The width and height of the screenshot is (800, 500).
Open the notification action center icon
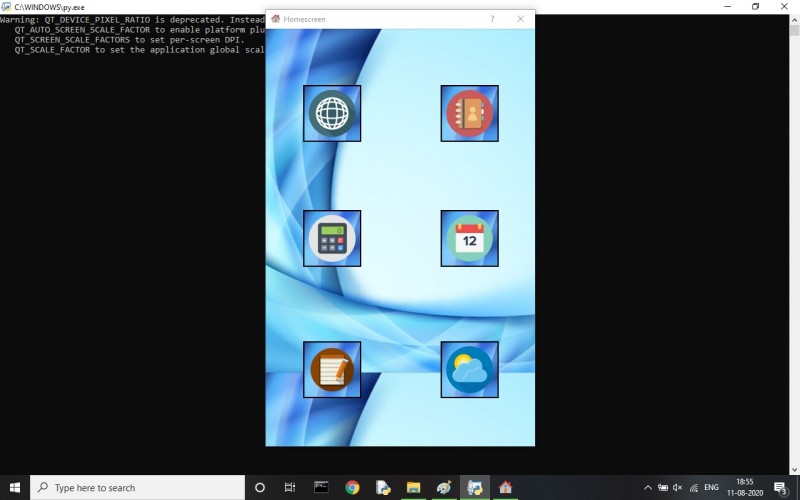[x=781, y=488]
